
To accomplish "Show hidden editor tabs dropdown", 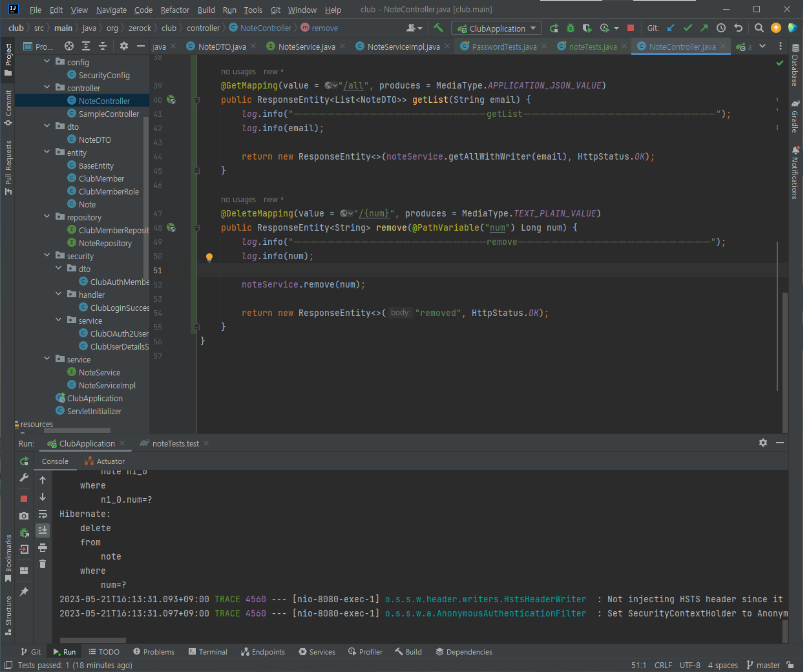I will 762,46.
